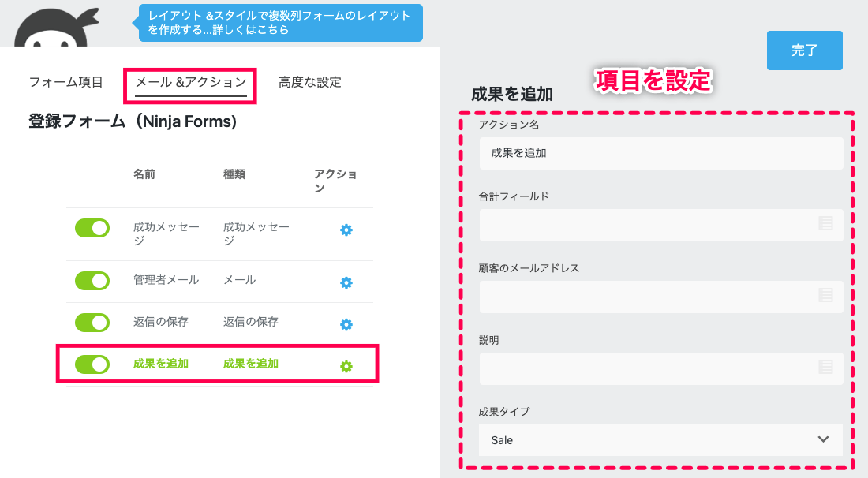This screenshot has height=478, width=868.
Task: Click the green 成果を追加 name cell
Action: 160,364
